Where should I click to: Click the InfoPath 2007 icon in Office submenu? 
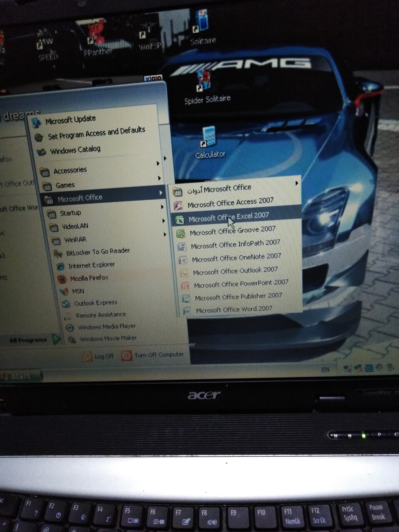coord(182,247)
